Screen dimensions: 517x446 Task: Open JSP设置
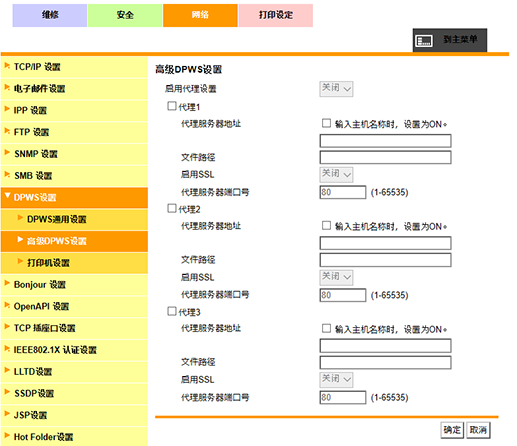[74, 415]
